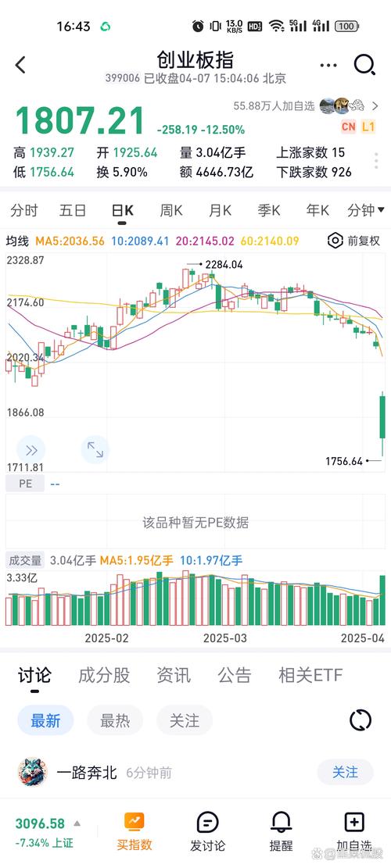This screenshot has height=868, width=391.
Task: Refresh discussions with the circular arrows icon
Action: point(361,720)
